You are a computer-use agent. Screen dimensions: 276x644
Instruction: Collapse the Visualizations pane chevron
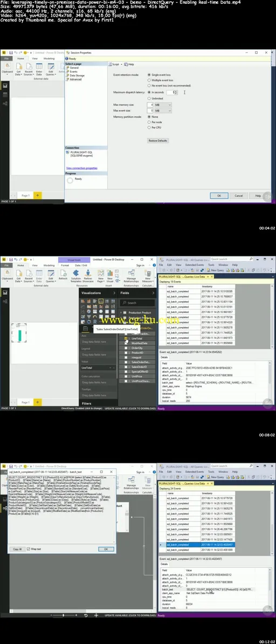114,293
